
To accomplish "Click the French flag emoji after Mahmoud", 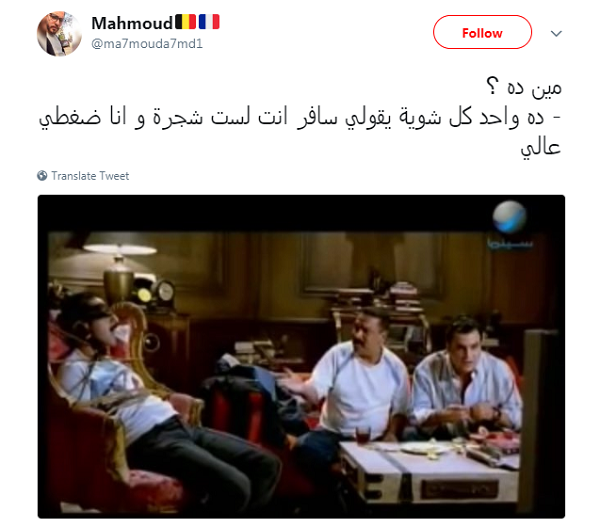I will (209, 22).
